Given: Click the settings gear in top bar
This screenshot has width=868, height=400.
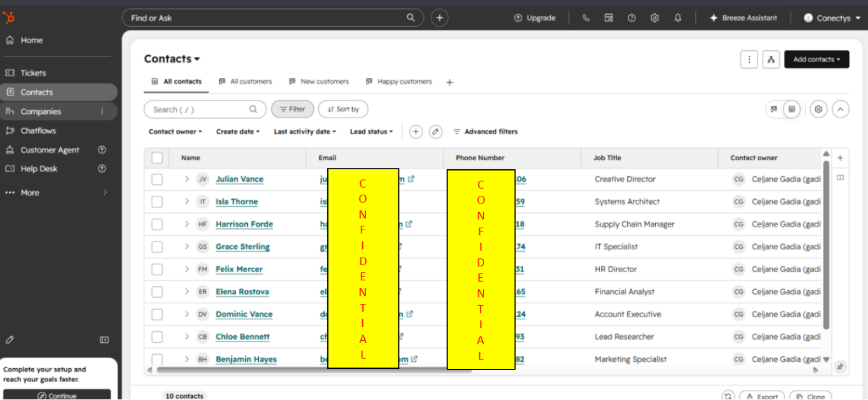Looking at the screenshot, I should (x=654, y=18).
